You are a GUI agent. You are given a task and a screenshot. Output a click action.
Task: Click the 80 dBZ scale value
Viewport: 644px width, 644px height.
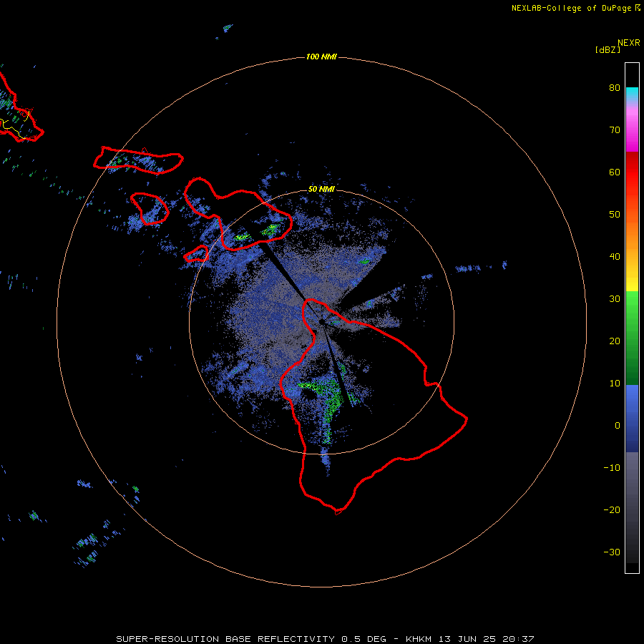point(615,88)
